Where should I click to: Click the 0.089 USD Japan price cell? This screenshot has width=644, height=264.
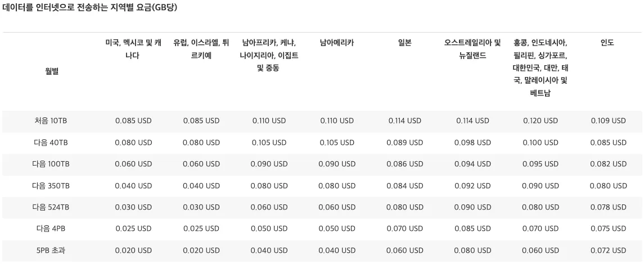(404, 143)
